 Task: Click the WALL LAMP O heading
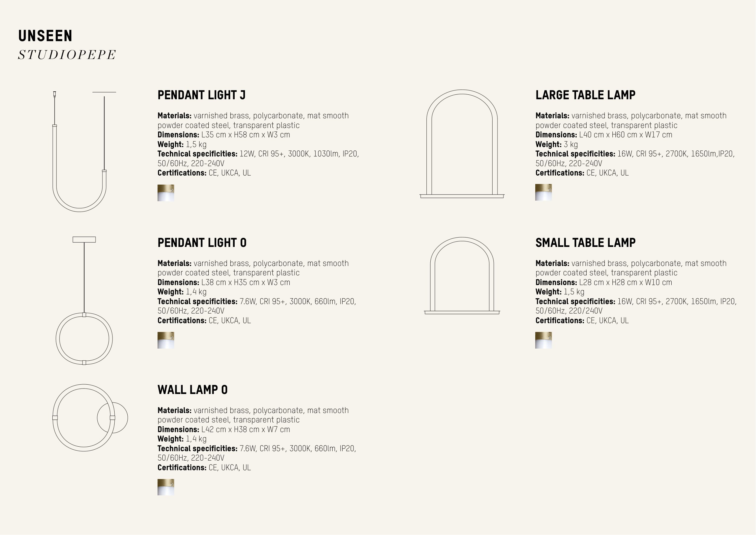point(192,390)
